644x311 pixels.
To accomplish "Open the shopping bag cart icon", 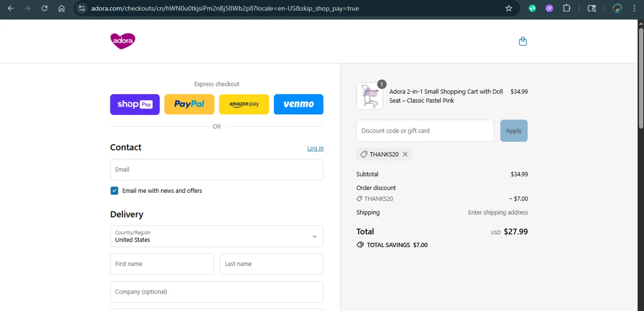I will (x=522, y=41).
